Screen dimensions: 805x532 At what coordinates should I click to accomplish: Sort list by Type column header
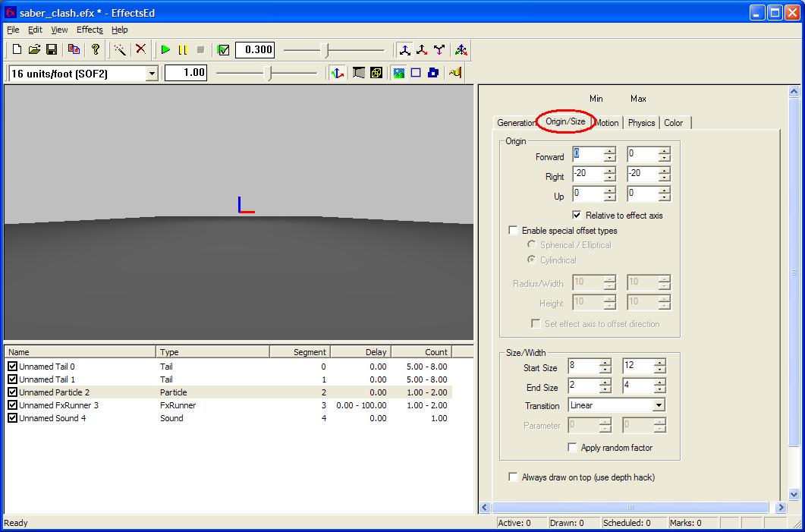click(x=212, y=351)
